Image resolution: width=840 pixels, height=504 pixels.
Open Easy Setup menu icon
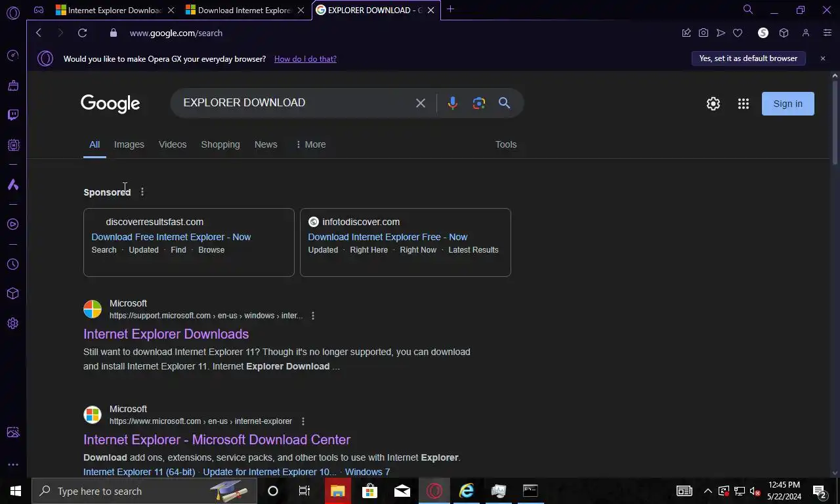(827, 33)
